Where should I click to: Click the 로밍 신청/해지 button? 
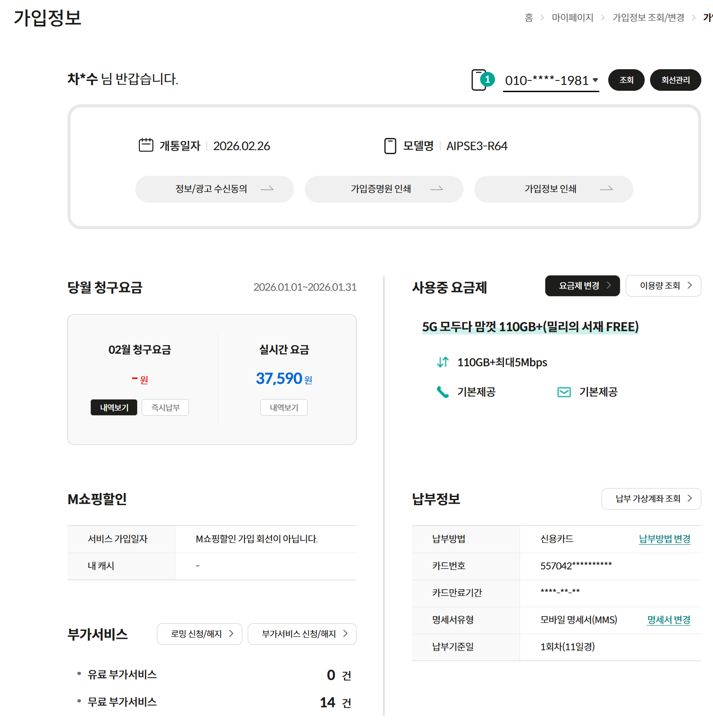click(199, 634)
